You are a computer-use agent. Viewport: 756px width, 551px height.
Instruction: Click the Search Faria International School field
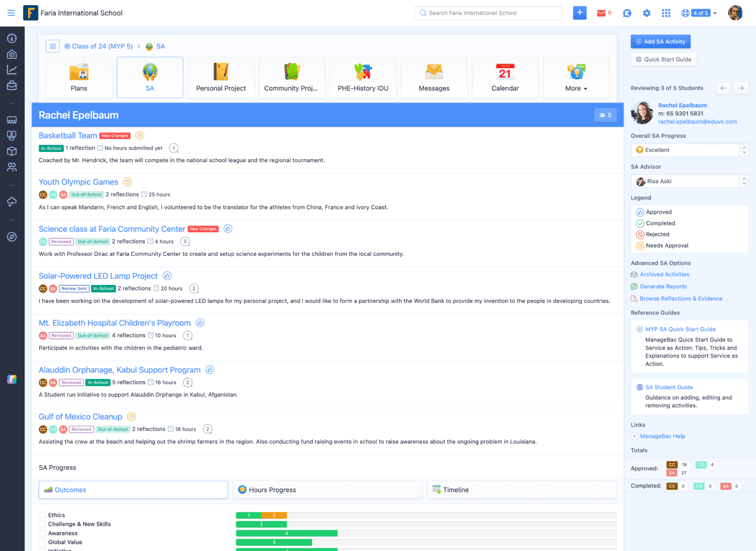[x=489, y=13]
